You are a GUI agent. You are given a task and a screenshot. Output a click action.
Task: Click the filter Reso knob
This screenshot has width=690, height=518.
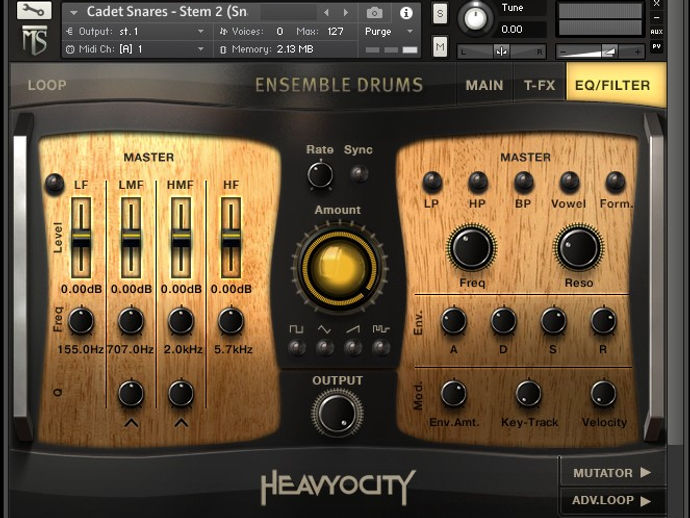579,248
